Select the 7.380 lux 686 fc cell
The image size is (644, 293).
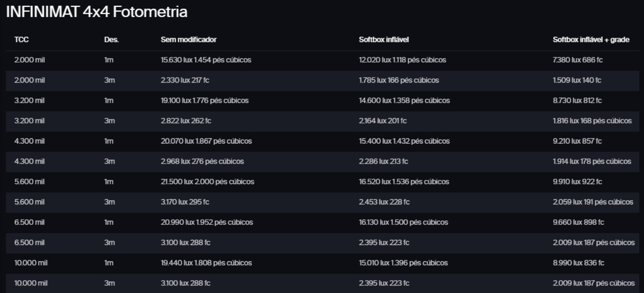pyautogui.click(x=578, y=60)
